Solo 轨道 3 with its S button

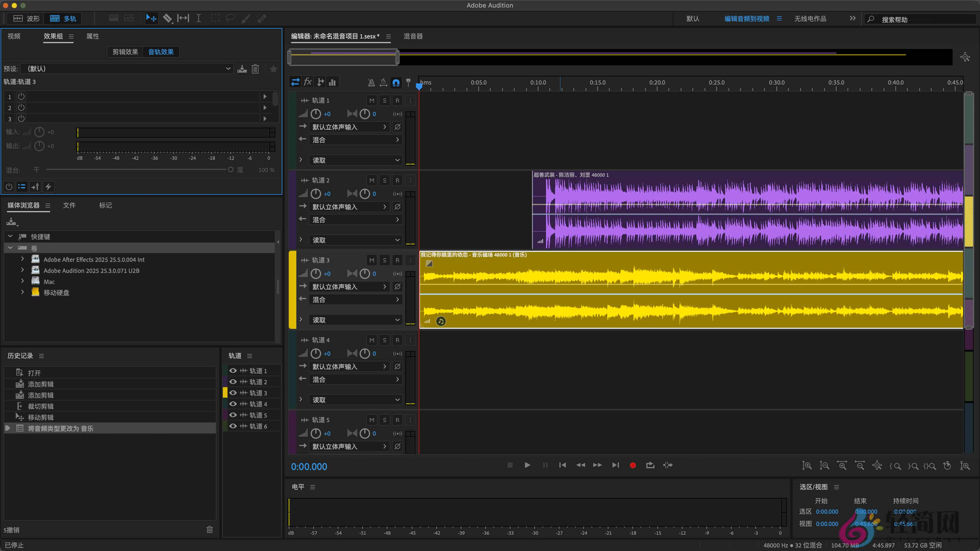pyautogui.click(x=385, y=260)
